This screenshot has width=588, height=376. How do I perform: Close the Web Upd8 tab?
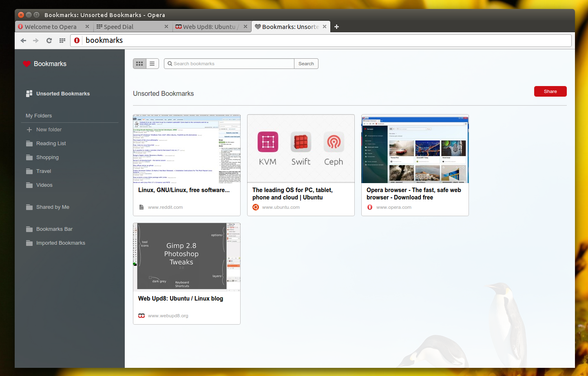[245, 27]
